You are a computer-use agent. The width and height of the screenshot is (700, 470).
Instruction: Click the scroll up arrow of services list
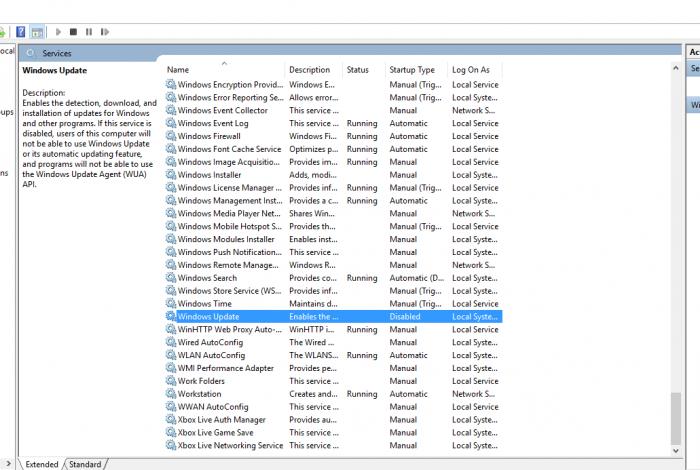pyautogui.click(x=675, y=68)
